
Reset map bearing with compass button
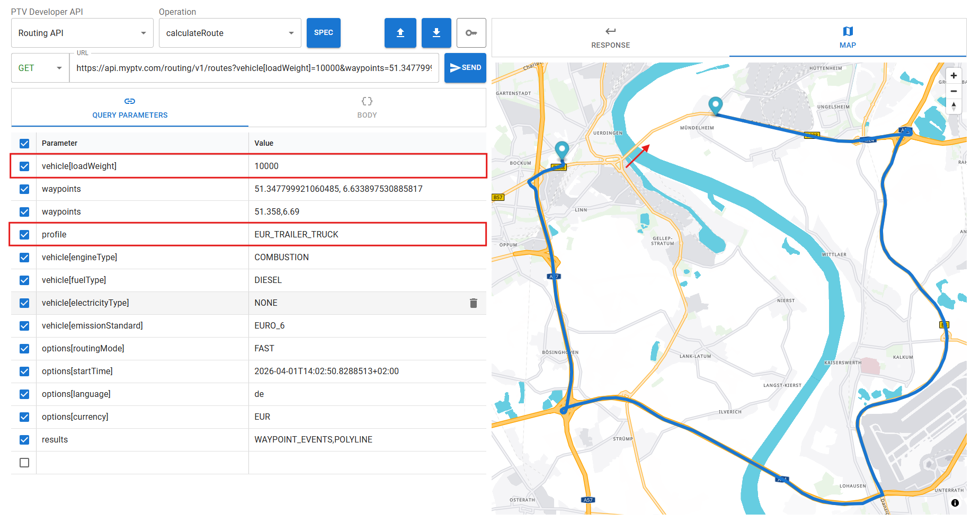(954, 106)
